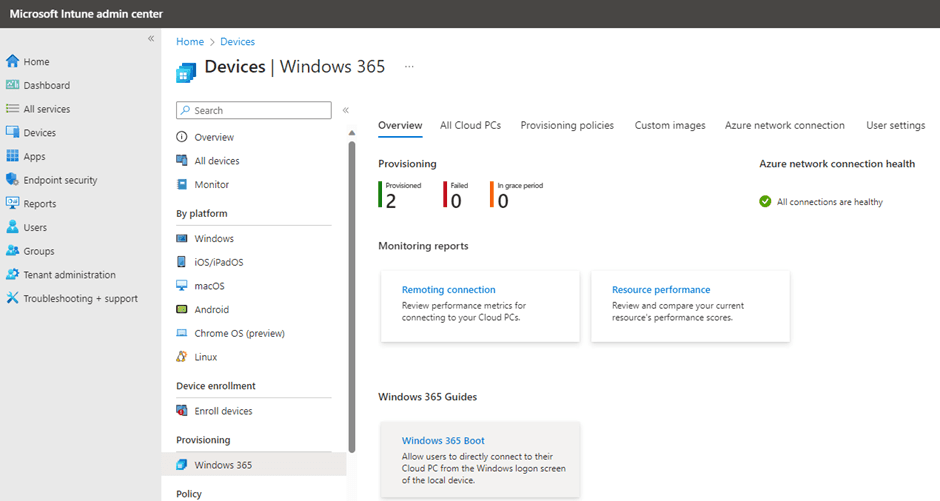The image size is (940, 501).
Task: Click the Search box in Devices submenu
Action: 254,110
